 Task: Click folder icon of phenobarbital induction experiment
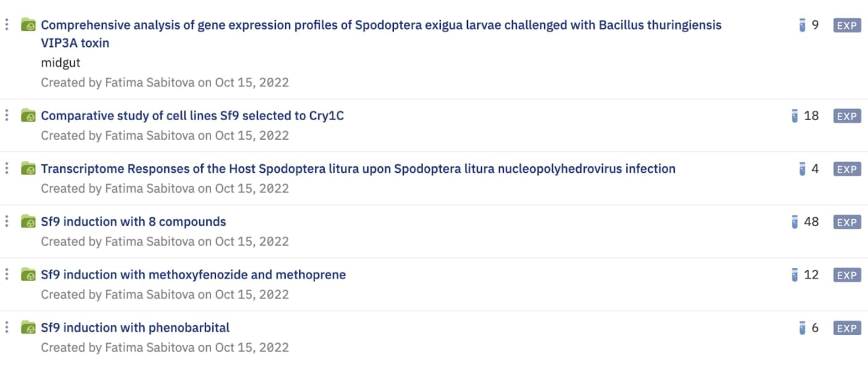point(28,328)
